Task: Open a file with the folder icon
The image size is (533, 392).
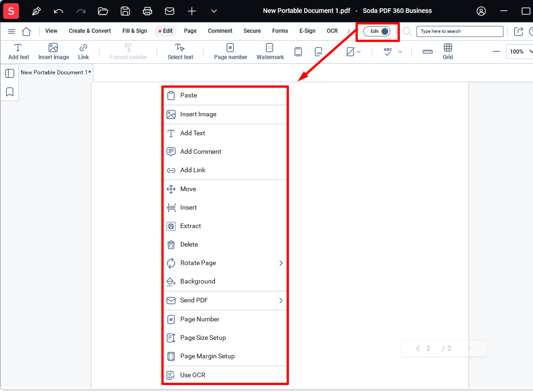Action: click(103, 11)
